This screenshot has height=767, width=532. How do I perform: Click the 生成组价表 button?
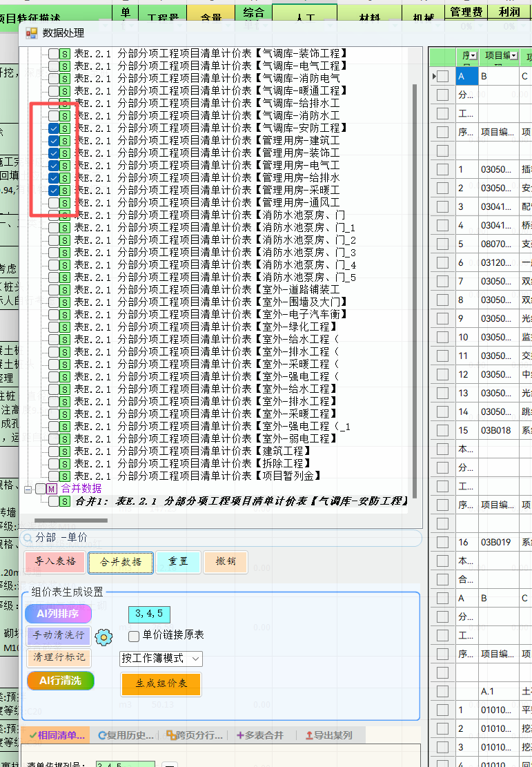click(x=161, y=684)
